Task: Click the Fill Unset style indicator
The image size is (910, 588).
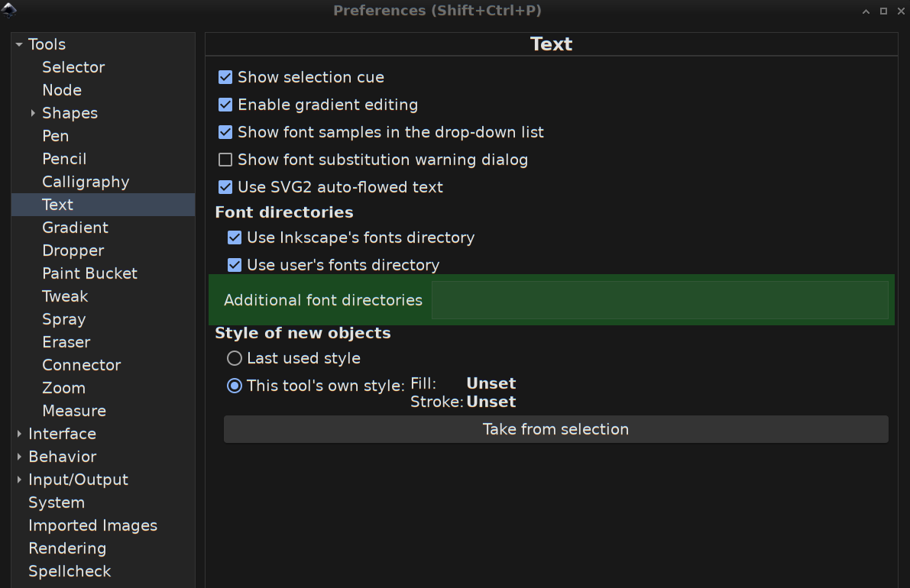Action: click(x=491, y=383)
